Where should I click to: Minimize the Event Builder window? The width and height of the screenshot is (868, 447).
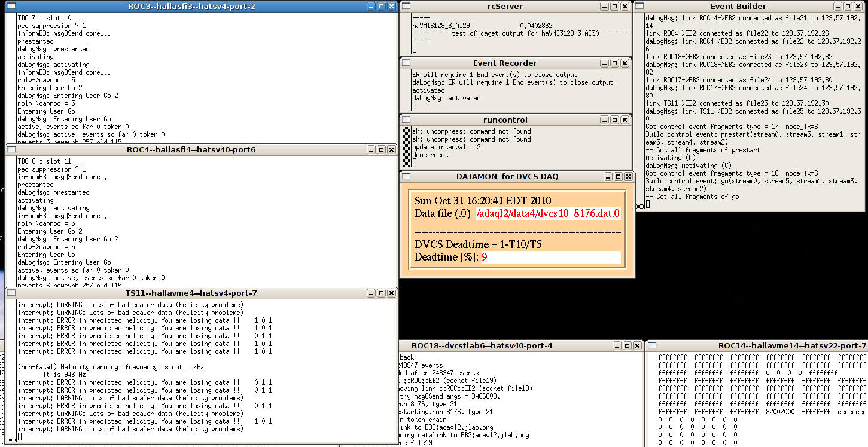[837, 6]
